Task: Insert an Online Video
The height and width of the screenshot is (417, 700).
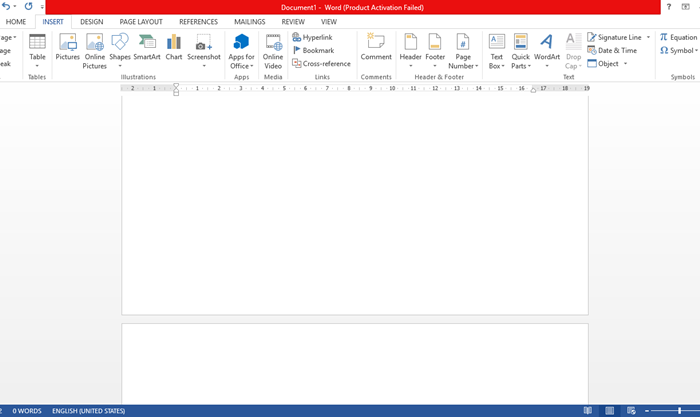Action: tap(273, 51)
